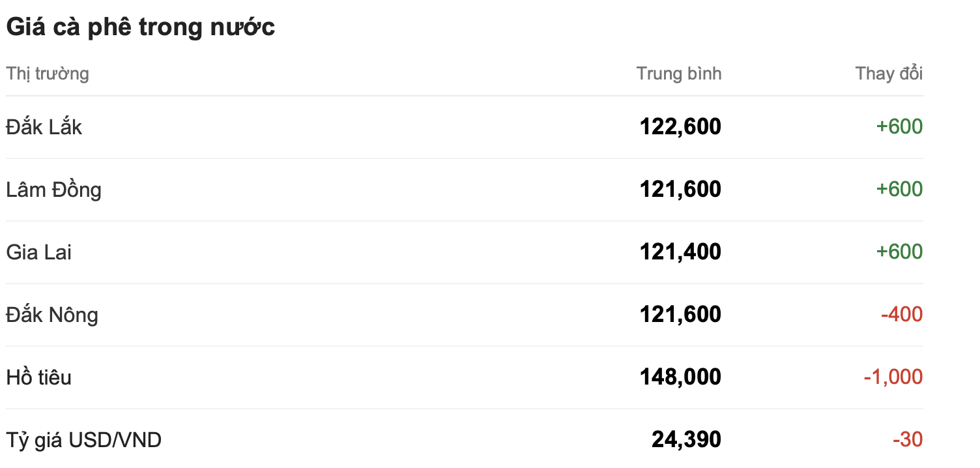Image resolution: width=980 pixels, height=468 pixels.
Task: Select the Hồ tiêu row label
Action: [39, 377]
